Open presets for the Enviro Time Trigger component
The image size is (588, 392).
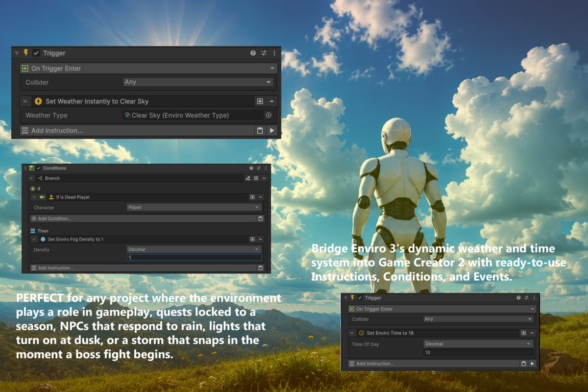(526, 298)
